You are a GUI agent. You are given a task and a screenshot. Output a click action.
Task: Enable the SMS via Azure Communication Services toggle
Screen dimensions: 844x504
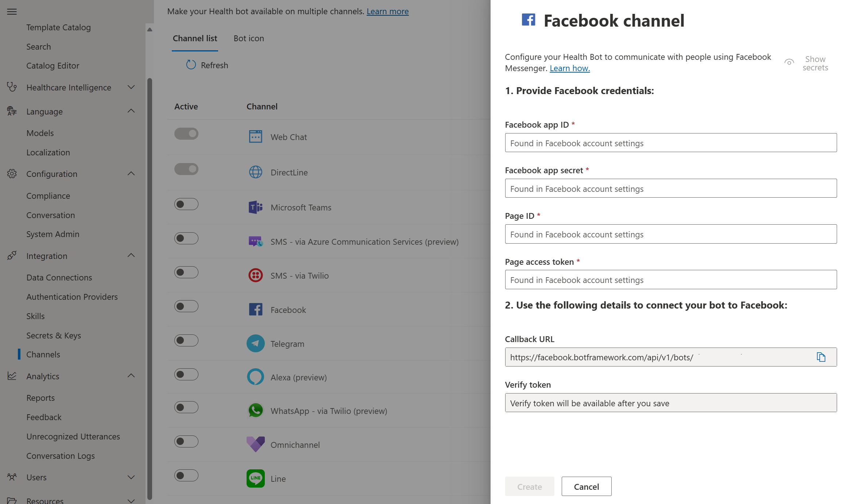(186, 239)
